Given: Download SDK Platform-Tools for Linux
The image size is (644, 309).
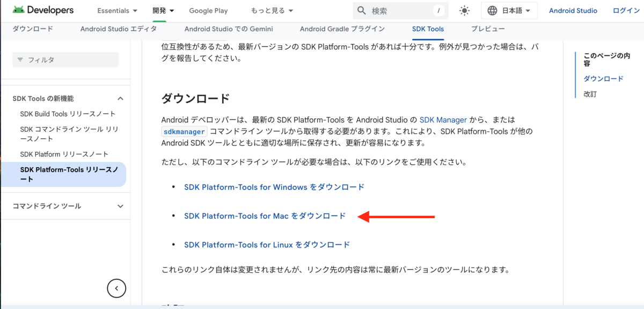Looking at the screenshot, I should click(267, 245).
